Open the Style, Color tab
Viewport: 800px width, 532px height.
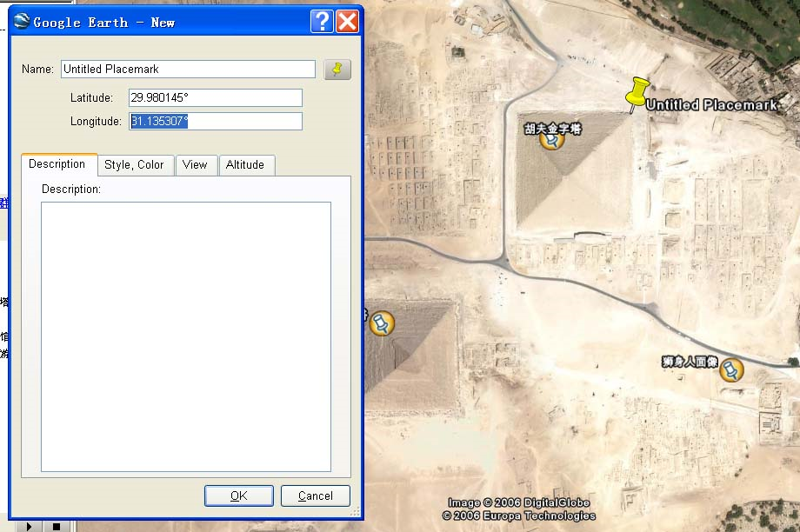tap(134, 165)
